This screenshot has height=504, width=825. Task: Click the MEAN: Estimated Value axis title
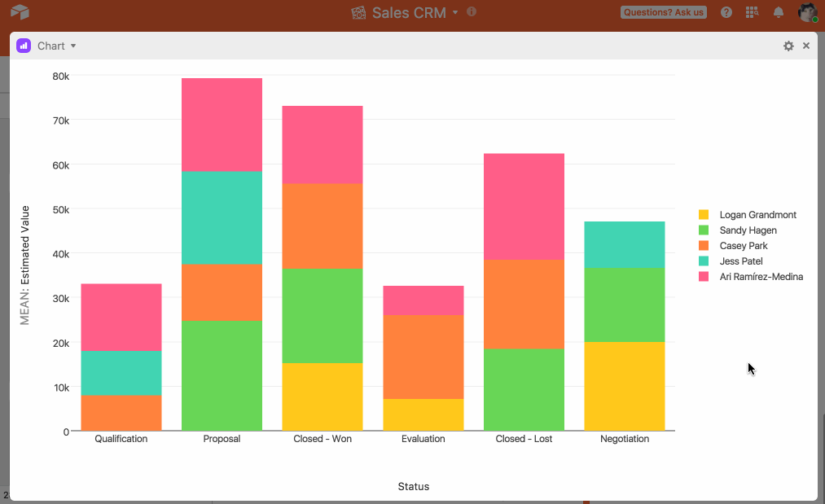pyautogui.click(x=24, y=265)
